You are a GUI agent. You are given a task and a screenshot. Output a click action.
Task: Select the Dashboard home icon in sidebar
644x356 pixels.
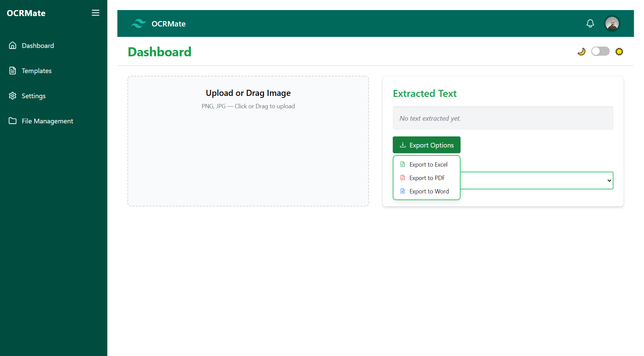(12, 45)
